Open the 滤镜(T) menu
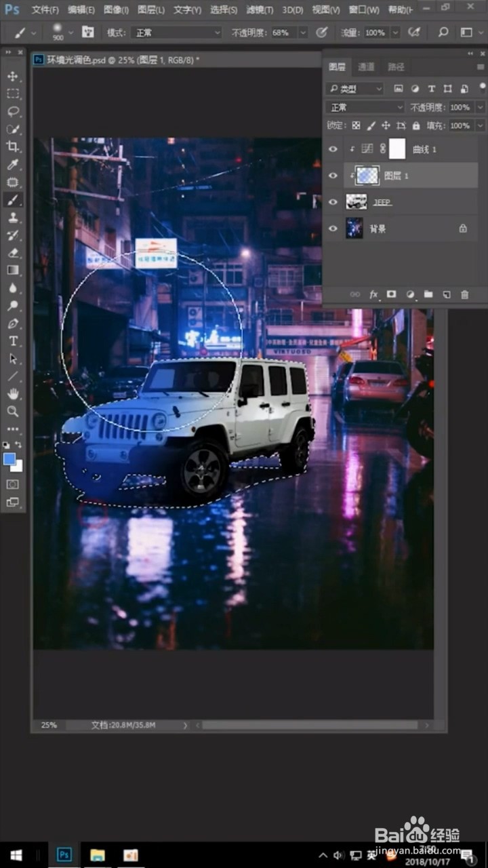488x868 pixels. [260, 10]
